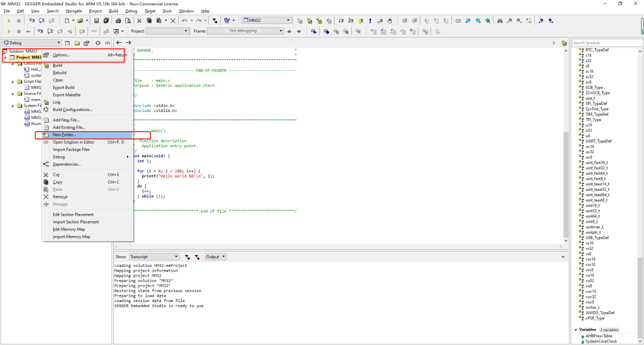644x345 pixels.
Task: Click the green Build and Run arrow in top toolbar
Action: click(8, 20)
